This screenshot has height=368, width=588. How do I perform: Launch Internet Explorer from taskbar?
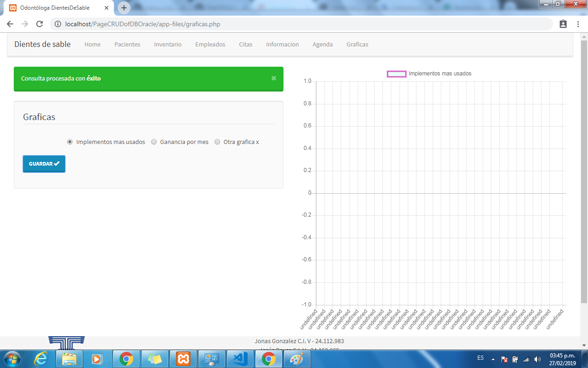pos(41,358)
